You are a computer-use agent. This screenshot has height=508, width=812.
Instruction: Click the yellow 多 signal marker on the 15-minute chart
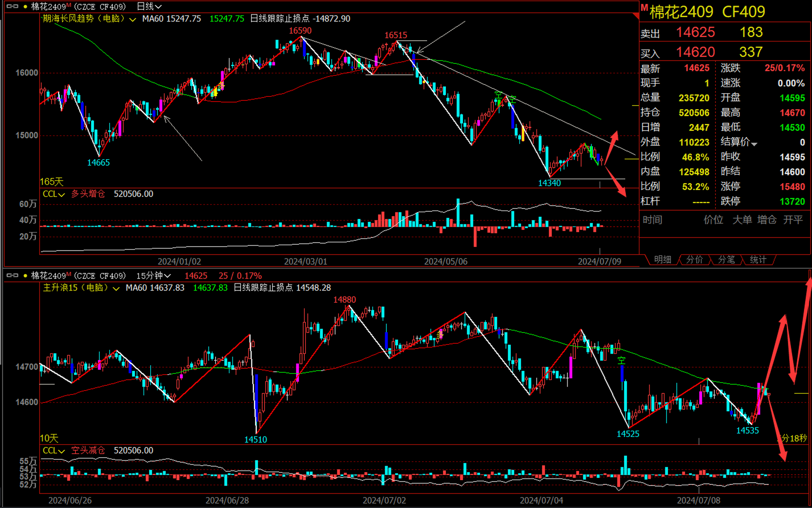point(440,335)
